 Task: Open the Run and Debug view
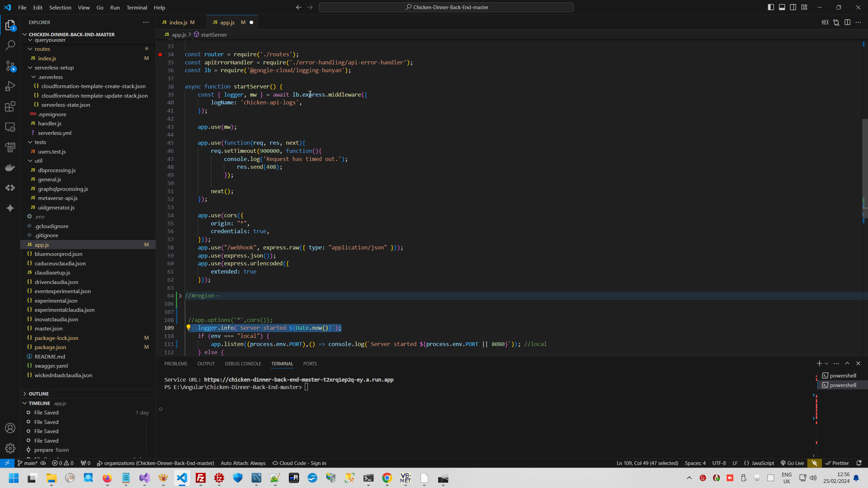10,86
